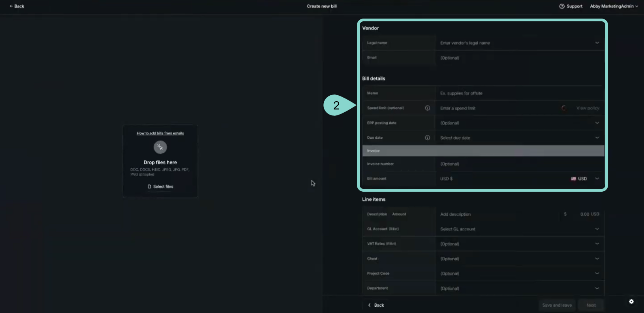Click the View policy link
This screenshot has height=313, width=644.
(588, 108)
